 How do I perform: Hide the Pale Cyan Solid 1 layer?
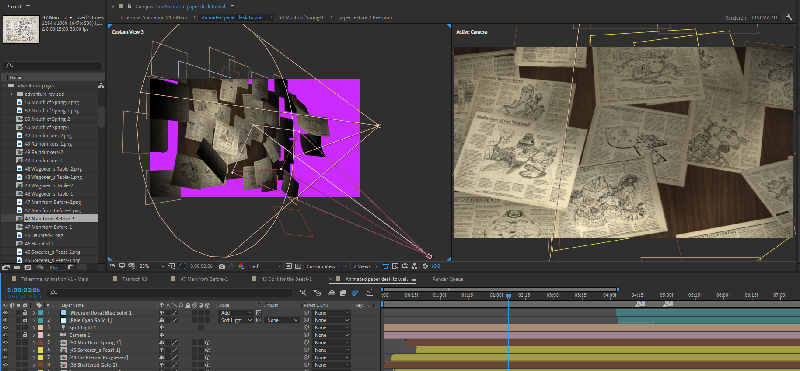pyautogui.click(x=5, y=320)
